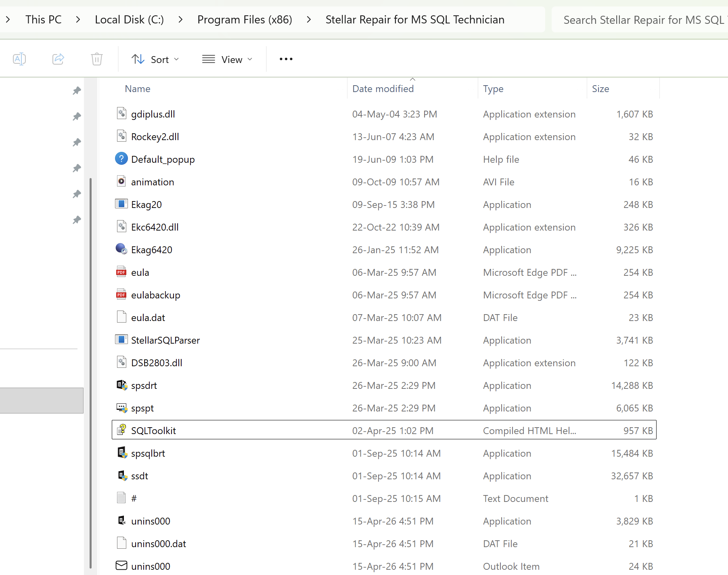Expand chevron after Local Disk (C:) breadcrumb

click(180, 19)
